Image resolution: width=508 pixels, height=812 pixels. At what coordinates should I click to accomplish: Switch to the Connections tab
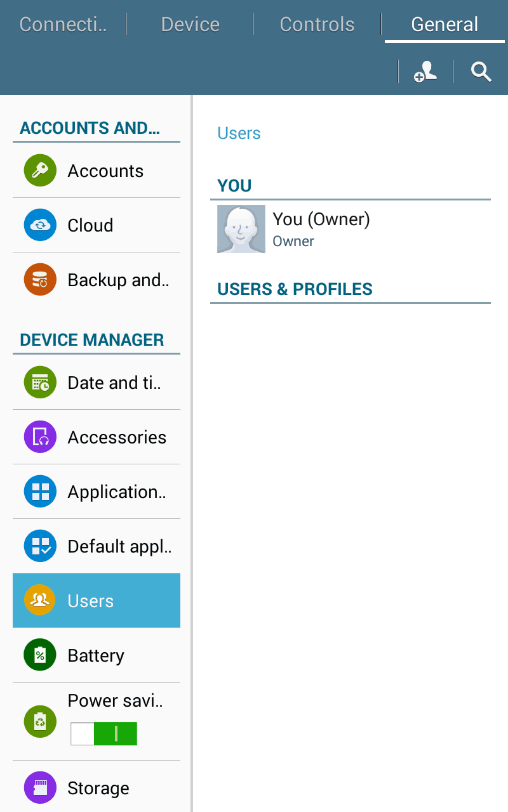tap(63, 25)
